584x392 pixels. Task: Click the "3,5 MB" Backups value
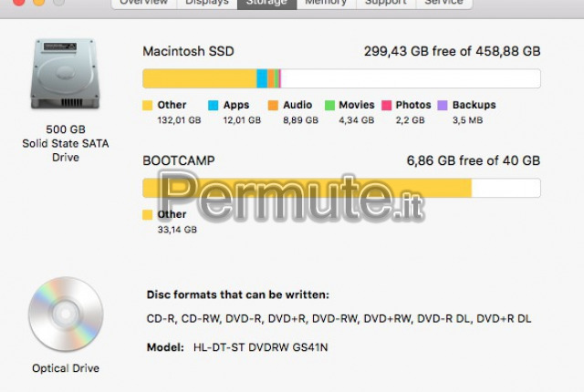click(468, 120)
